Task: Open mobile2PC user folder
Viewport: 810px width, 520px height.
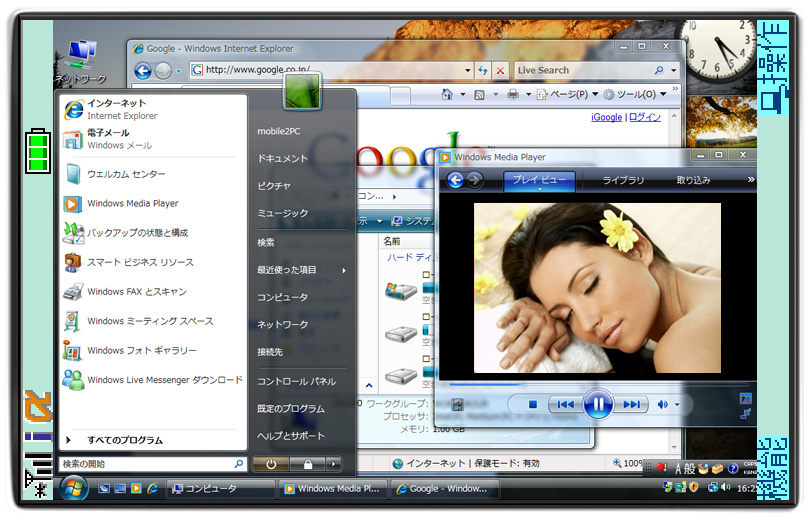Action: [x=279, y=131]
